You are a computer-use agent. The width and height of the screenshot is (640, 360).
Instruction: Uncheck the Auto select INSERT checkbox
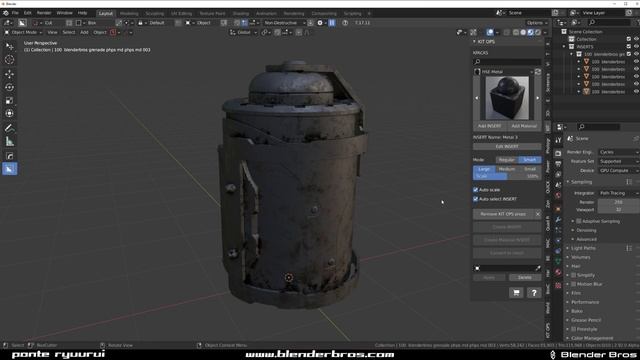(x=476, y=199)
